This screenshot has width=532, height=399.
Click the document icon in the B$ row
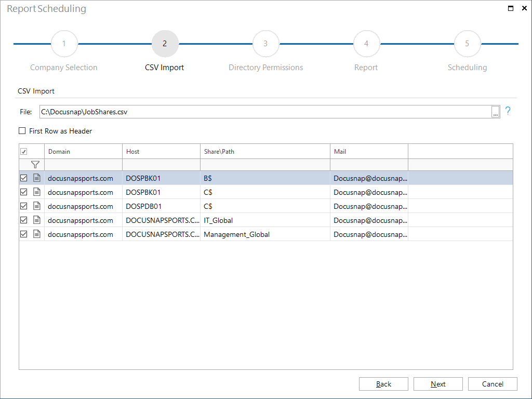click(37, 178)
